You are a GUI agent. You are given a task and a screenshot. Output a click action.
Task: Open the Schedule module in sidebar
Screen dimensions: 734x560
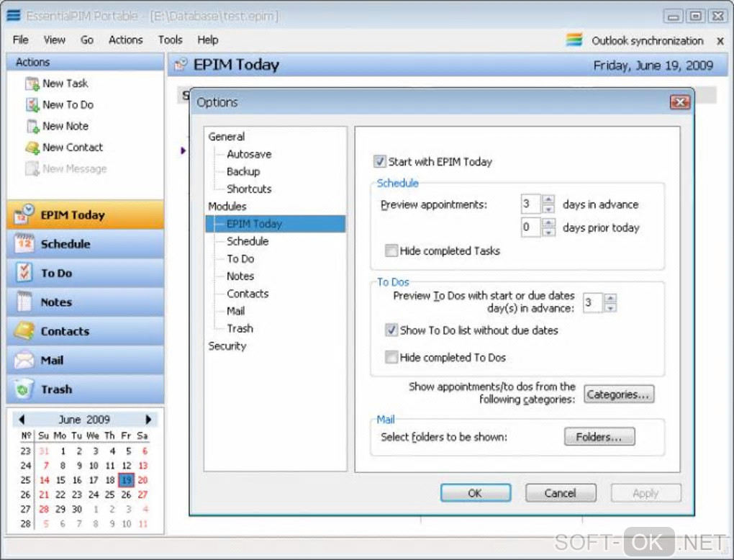point(85,244)
